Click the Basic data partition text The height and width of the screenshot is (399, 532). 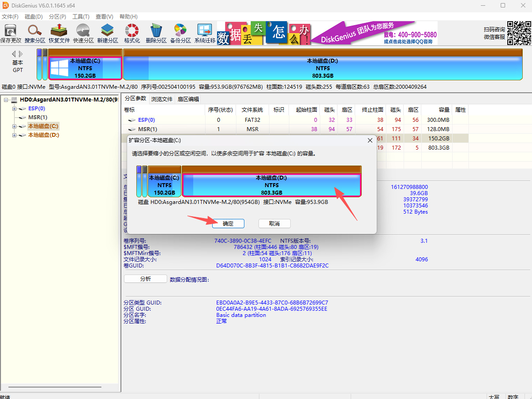click(241, 315)
